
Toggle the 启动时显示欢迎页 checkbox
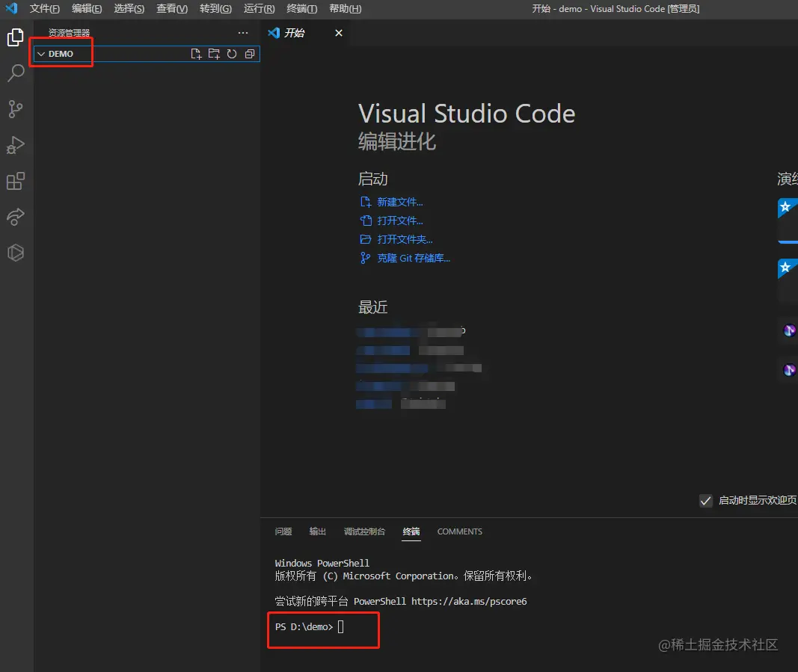[x=705, y=501]
